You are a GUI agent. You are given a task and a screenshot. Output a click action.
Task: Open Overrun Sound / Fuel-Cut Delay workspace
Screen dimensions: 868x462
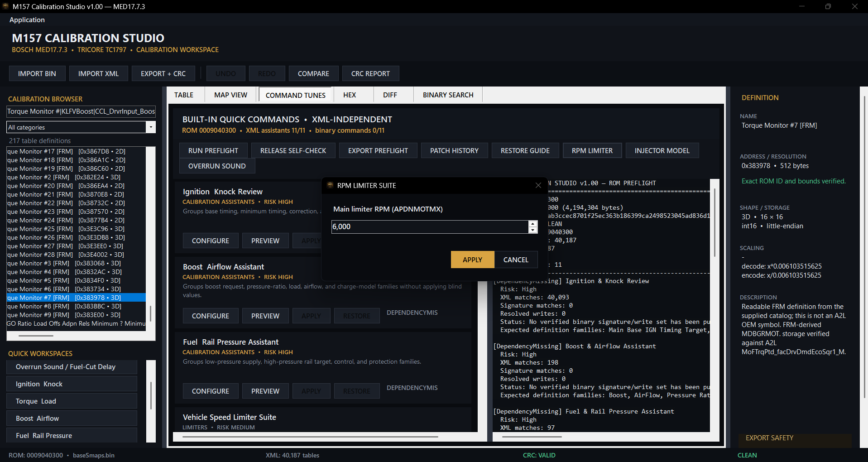pos(72,367)
